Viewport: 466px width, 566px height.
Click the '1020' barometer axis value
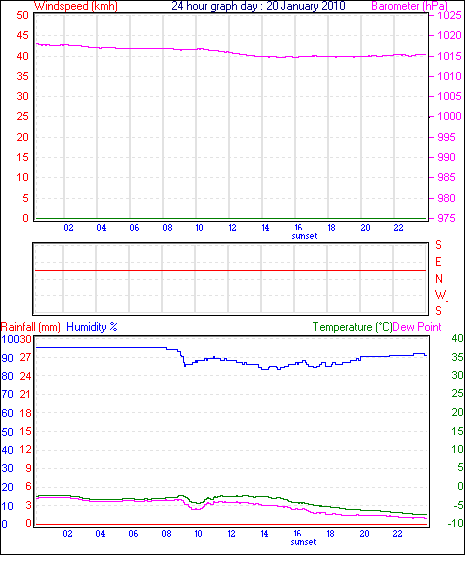pyautogui.click(x=449, y=35)
